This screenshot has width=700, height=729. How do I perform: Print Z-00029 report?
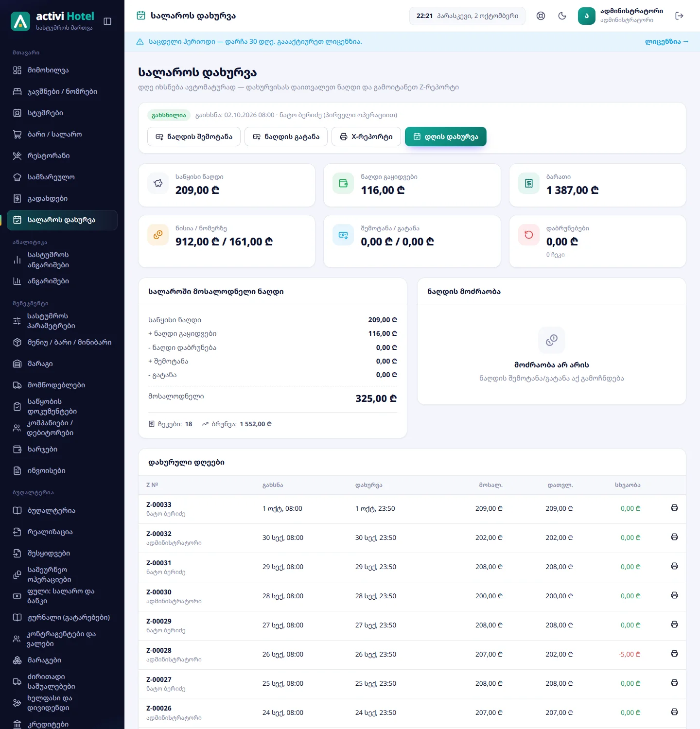pyautogui.click(x=674, y=625)
